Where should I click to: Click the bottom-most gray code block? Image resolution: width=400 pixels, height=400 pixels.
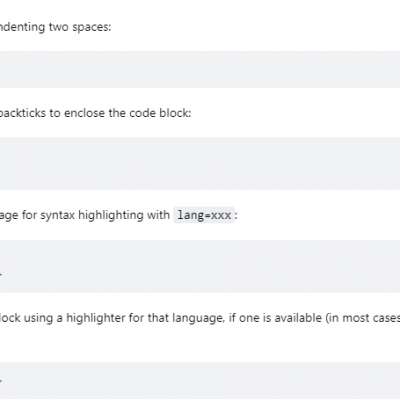(200, 381)
